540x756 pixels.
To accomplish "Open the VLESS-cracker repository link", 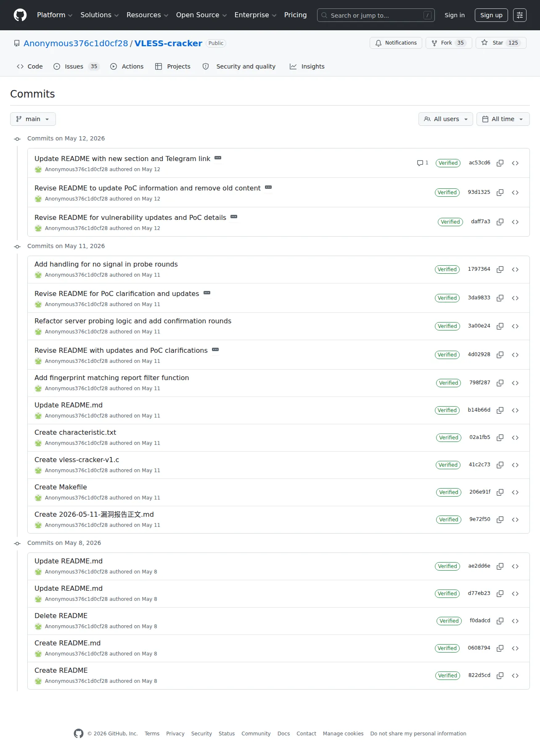I will click(168, 43).
